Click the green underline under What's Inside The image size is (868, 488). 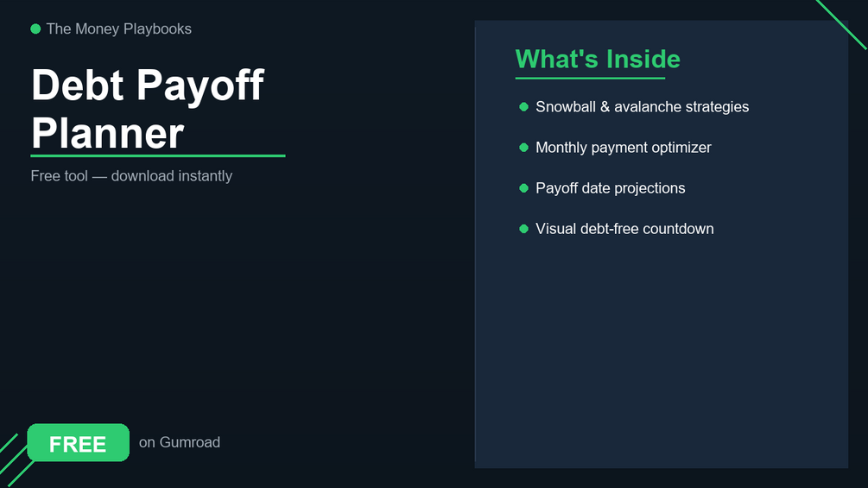590,79
